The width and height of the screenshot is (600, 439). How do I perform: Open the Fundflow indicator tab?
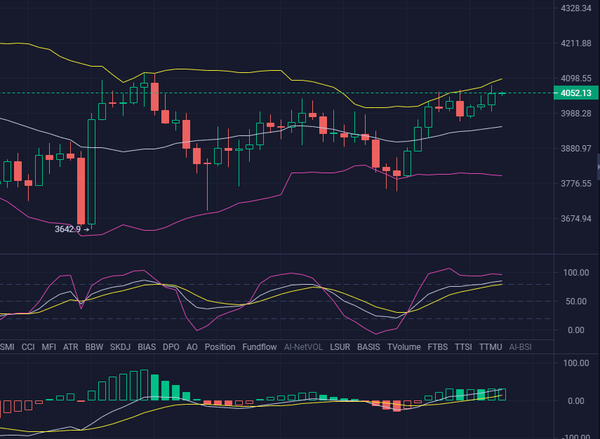click(x=259, y=347)
